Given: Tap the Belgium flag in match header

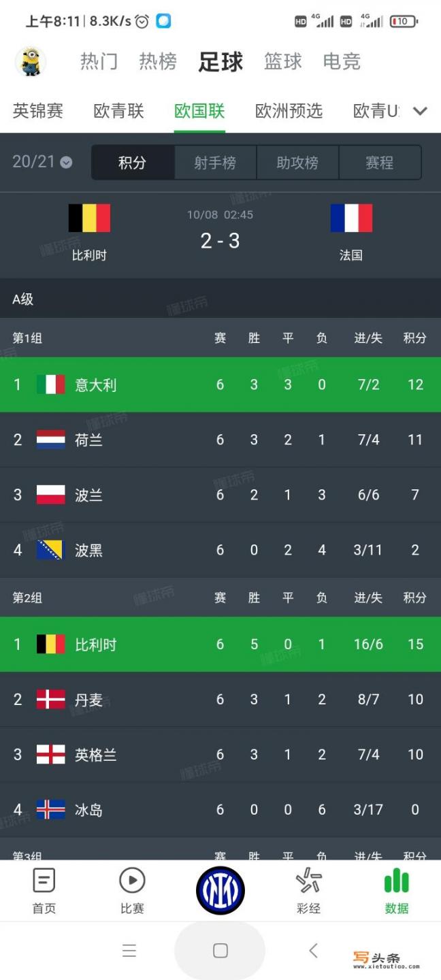Looking at the screenshot, I should click(89, 218).
